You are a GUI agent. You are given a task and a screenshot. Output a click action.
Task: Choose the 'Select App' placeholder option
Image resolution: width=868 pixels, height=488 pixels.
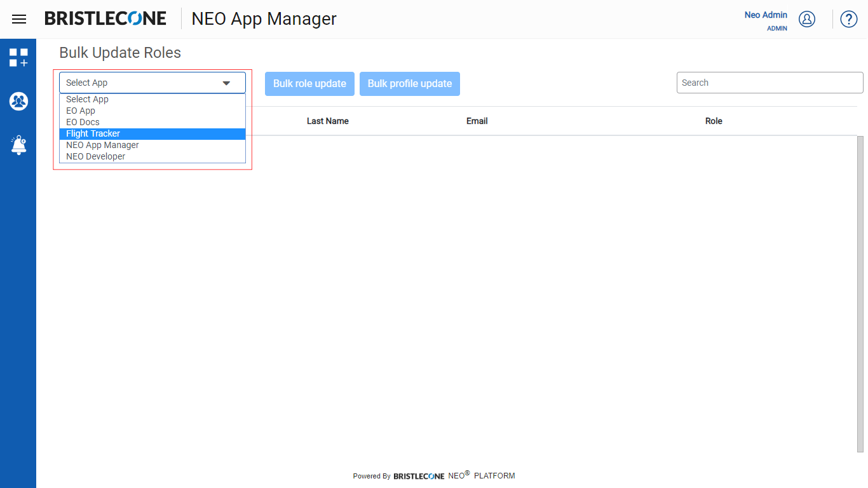153,99
